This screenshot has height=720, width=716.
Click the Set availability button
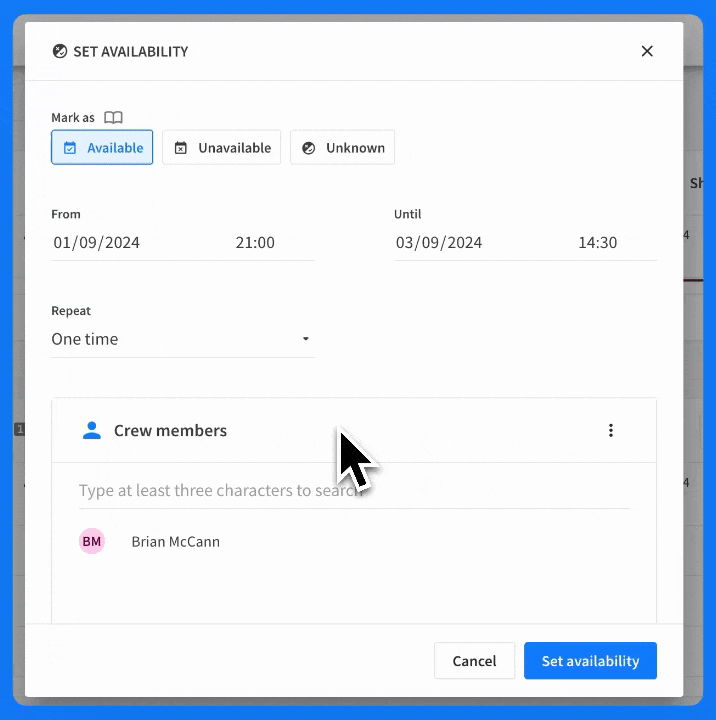[590, 661]
